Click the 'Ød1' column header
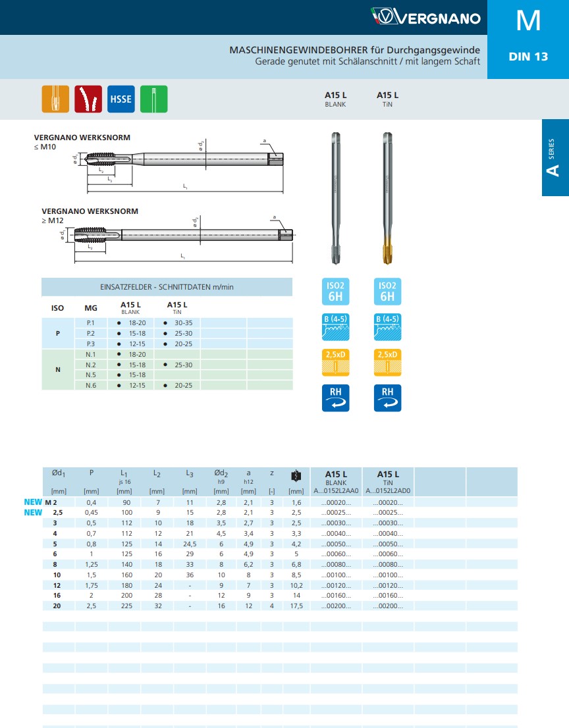Screen dimensions: 569x728 [59, 473]
